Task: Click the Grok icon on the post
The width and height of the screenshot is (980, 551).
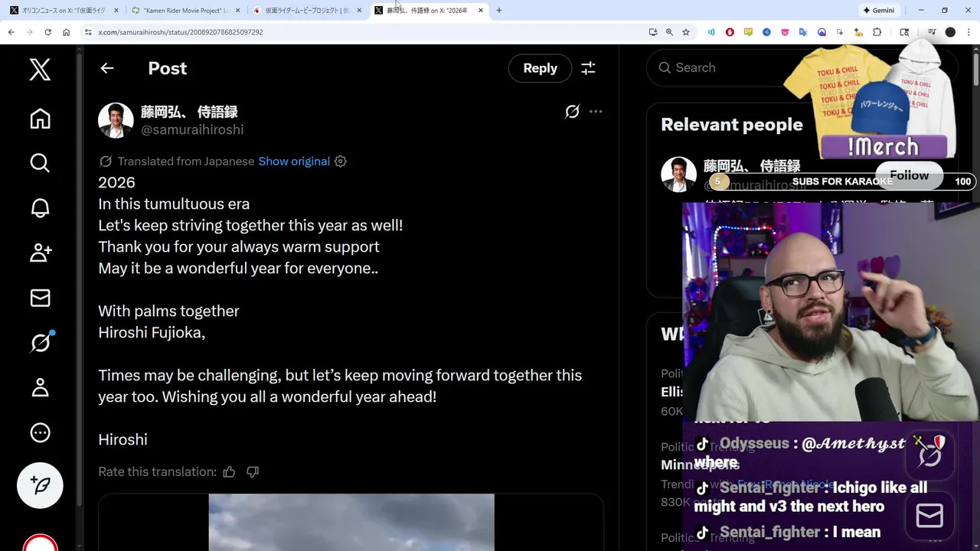Action: click(572, 112)
